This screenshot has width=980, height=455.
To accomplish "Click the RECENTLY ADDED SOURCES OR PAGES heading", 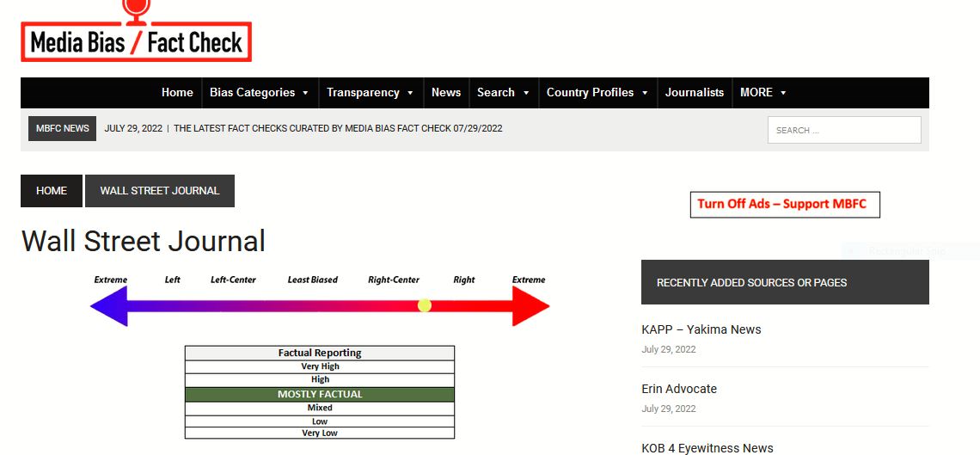I will click(x=785, y=282).
